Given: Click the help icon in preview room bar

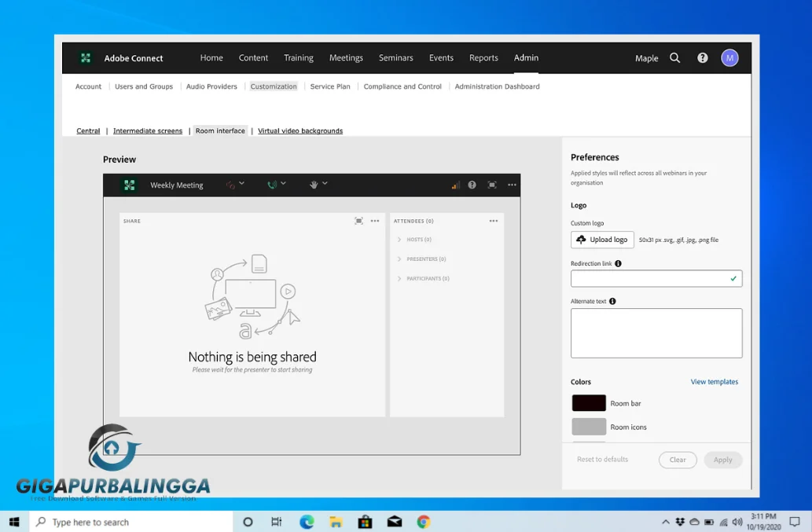Looking at the screenshot, I should pyautogui.click(x=472, y=185).
